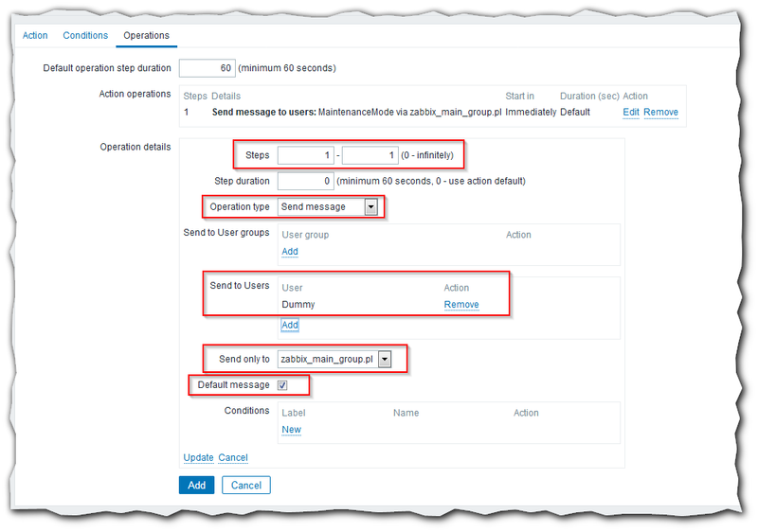
Task: Remove the Dummy user
Action: [x=461, y=305]
